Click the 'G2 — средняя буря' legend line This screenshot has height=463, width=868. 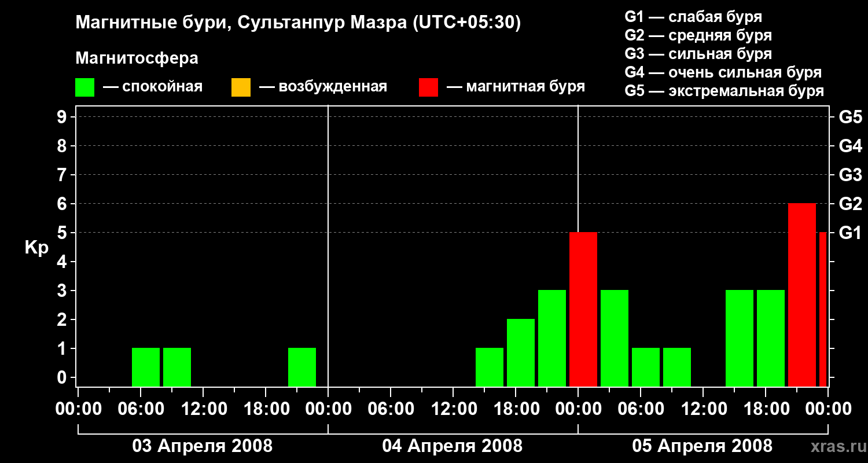coord(698,35)
